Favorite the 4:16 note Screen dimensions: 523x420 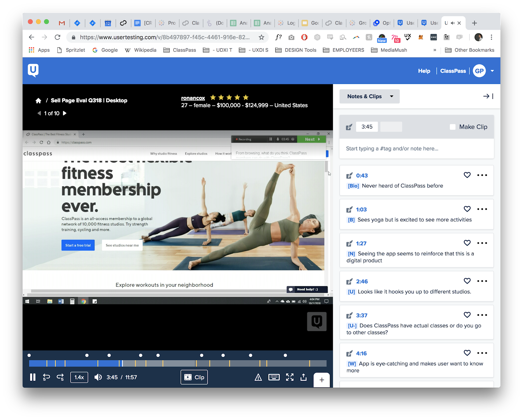[467, 353]
